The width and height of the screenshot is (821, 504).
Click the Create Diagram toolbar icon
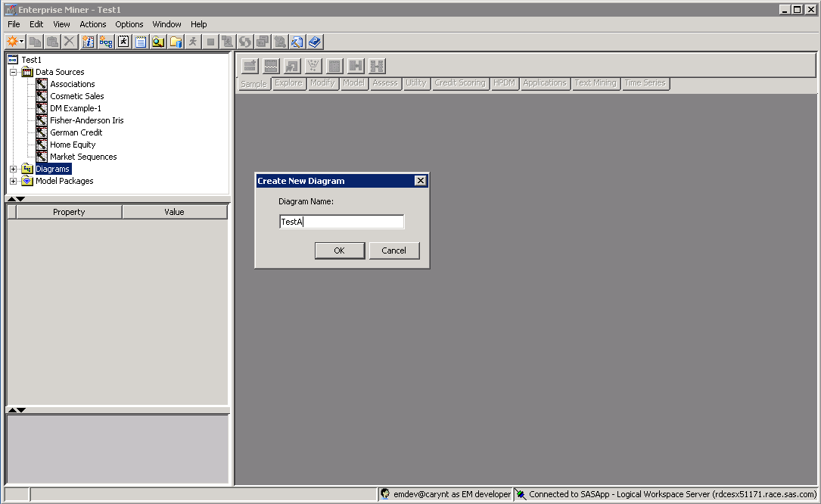pos(106,42)
